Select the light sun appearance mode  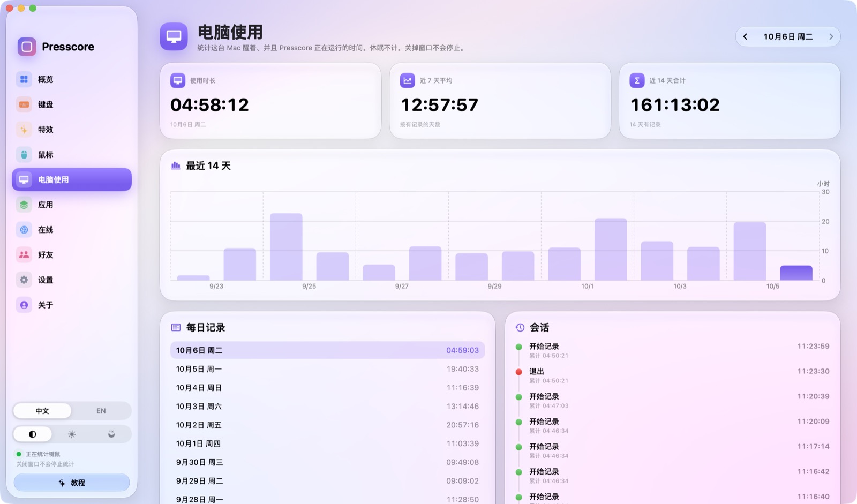tap(72, 434)
